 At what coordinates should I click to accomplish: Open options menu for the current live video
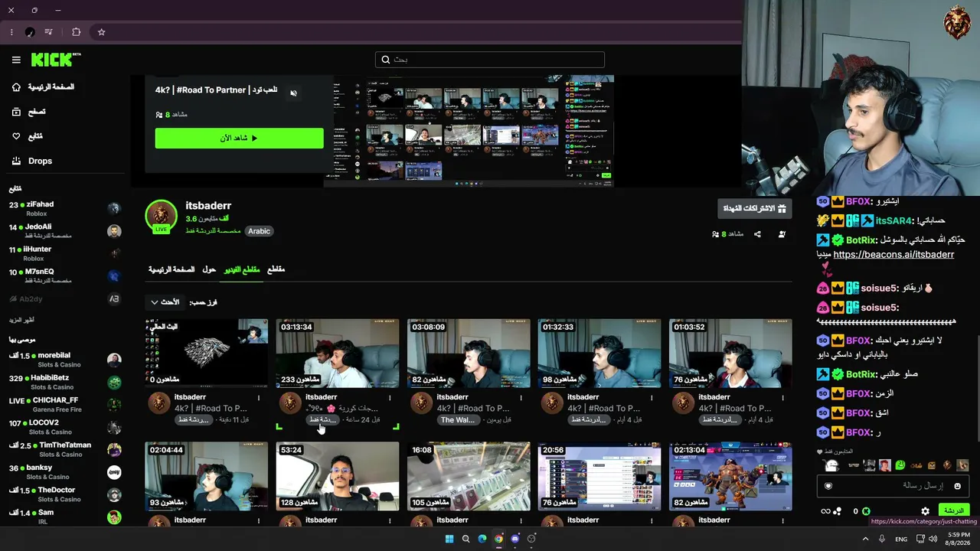coord(259,398)
